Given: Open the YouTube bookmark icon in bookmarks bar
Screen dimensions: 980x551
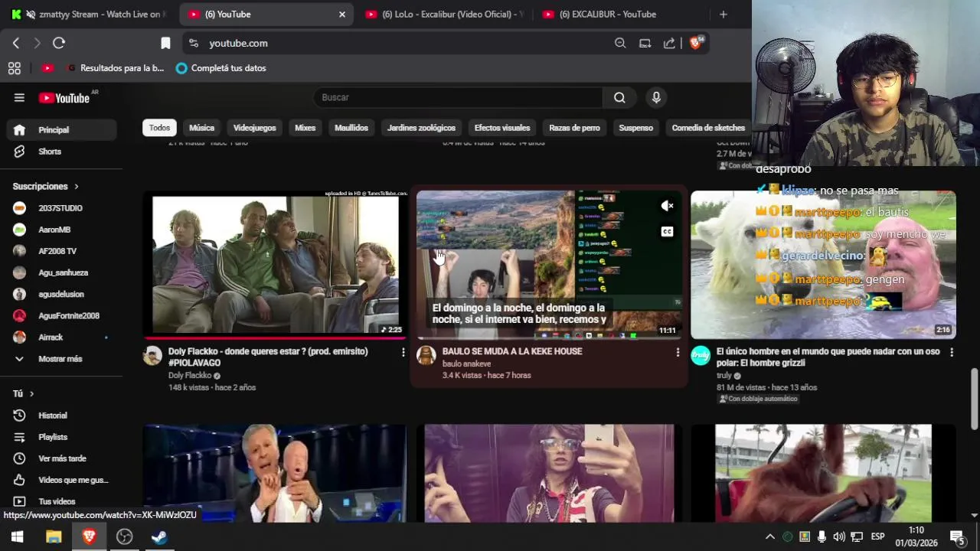Looking at the screenshot, I should [47, 68].
